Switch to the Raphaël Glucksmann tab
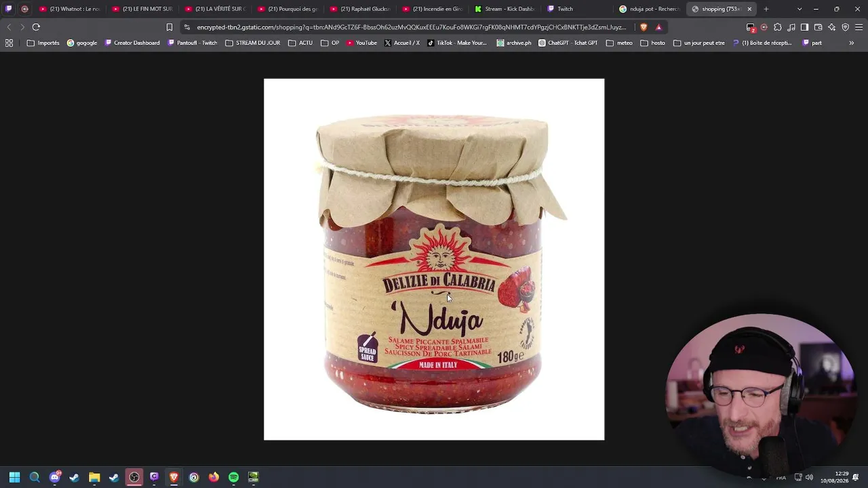The height and width of the screenshot is (488, 868). [x=360, y=9]
